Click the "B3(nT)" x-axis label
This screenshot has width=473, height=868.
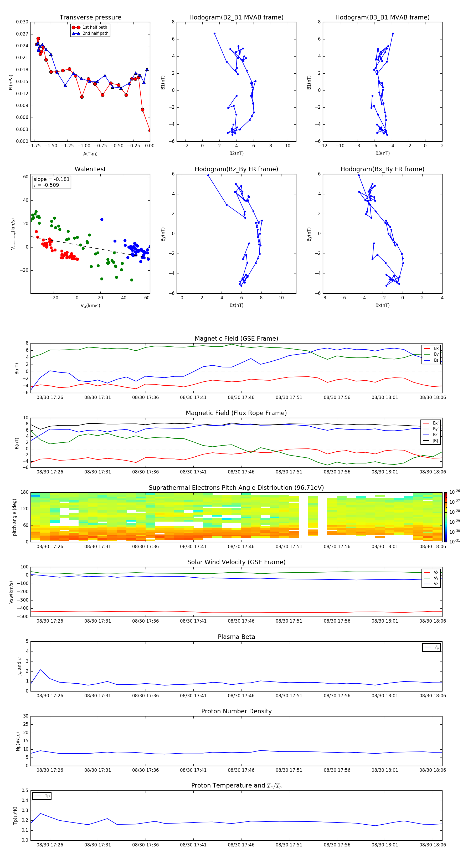pos(382,153)
